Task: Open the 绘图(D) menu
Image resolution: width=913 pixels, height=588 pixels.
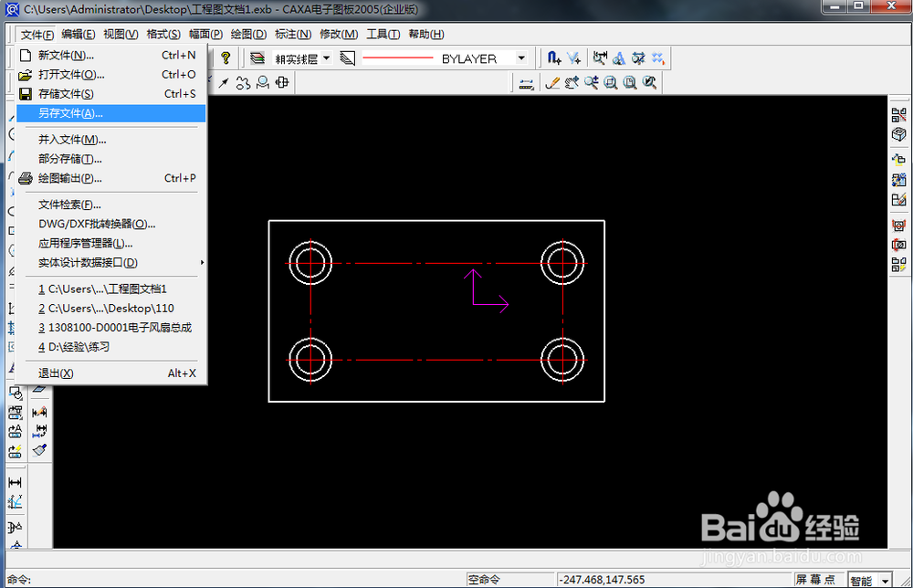Action: point(248,35)
